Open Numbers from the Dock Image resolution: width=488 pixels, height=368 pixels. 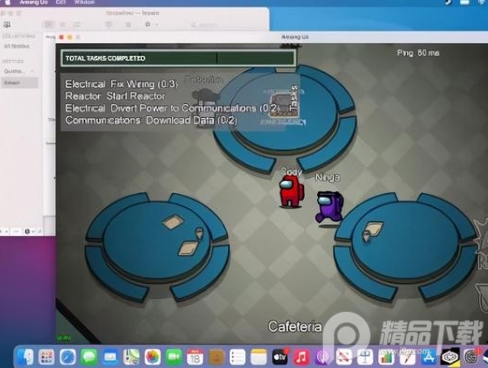click(x=386, y=358)
